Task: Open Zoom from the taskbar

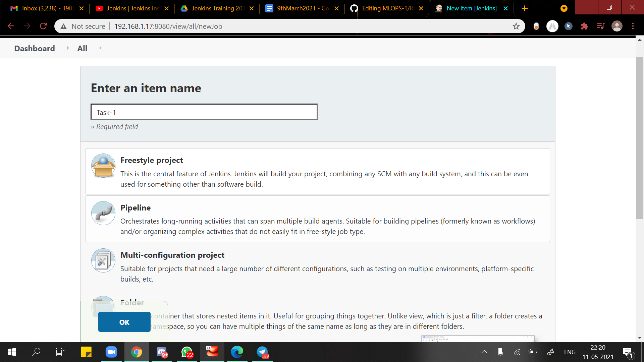Action: point(111,352)
